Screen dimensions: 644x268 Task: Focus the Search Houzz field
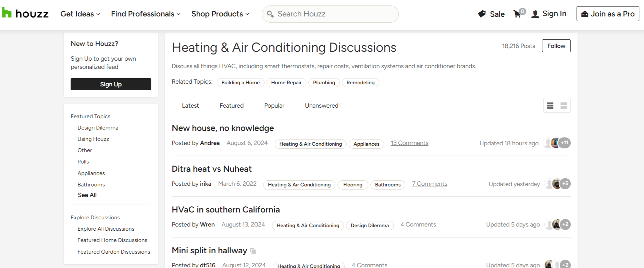(x=330, y=14)
